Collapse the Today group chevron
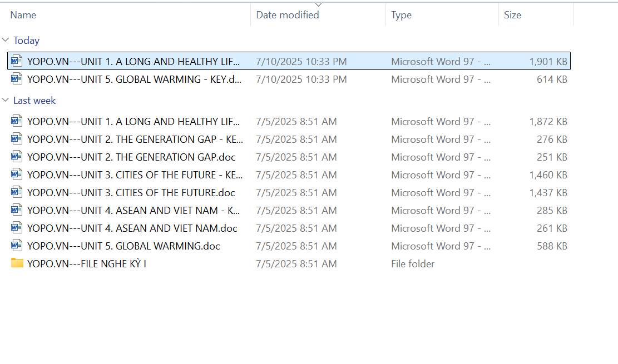 point(6,41)
